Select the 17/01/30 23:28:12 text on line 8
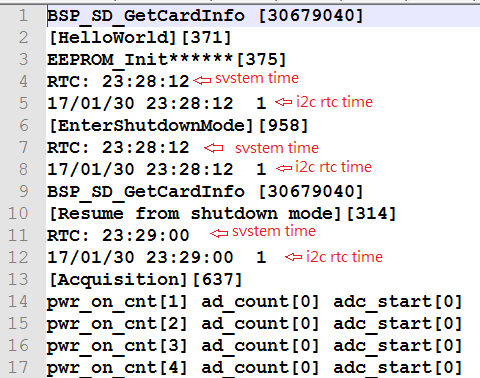The height and width of the screenshot is (378, 480). point(140,169)
